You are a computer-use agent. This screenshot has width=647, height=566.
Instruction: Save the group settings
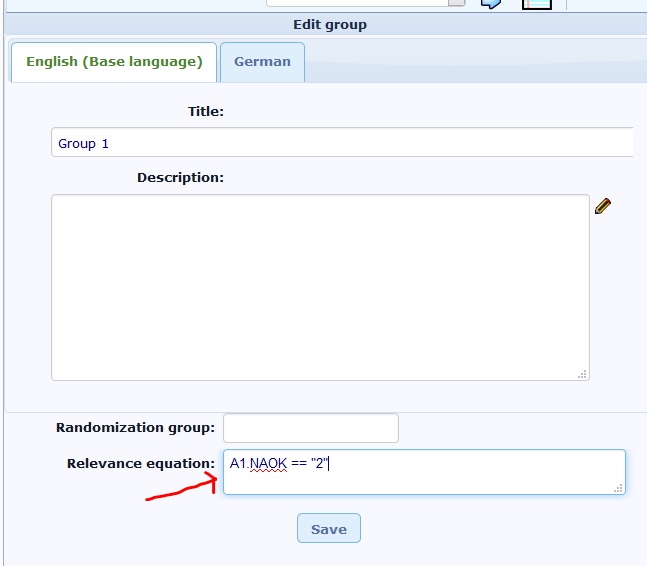329,528
